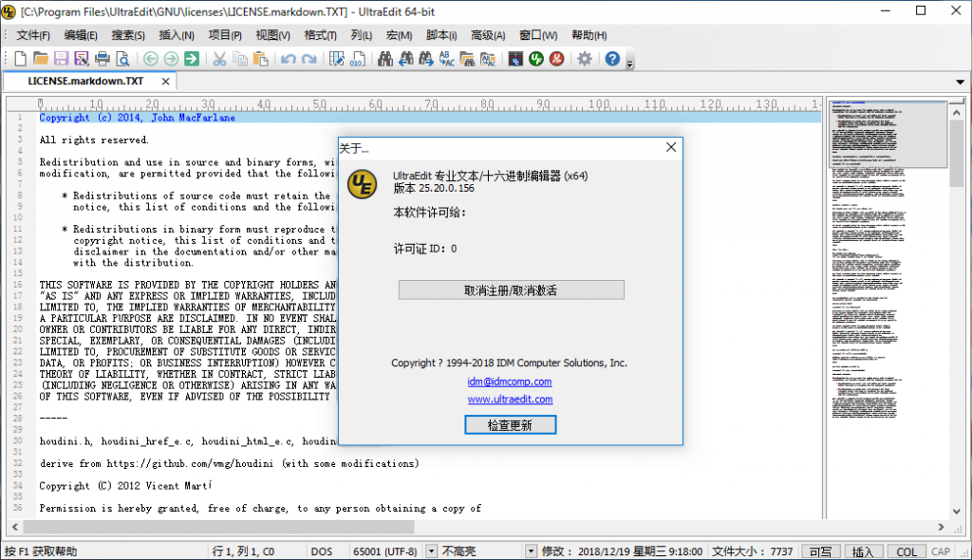Open the 宏(M) menu
The height and width of the screenshot is (560, 972).
point(400,35)
